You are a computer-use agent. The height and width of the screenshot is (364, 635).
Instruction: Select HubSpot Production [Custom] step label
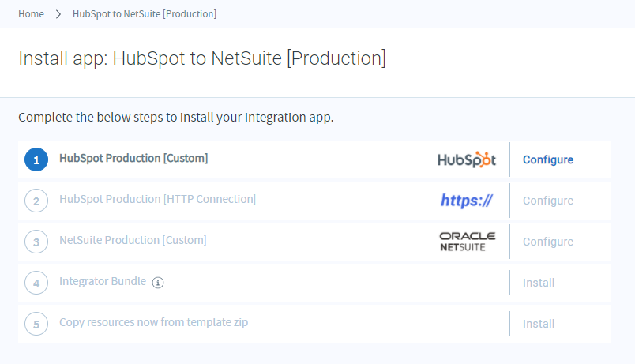click(133, 159)
